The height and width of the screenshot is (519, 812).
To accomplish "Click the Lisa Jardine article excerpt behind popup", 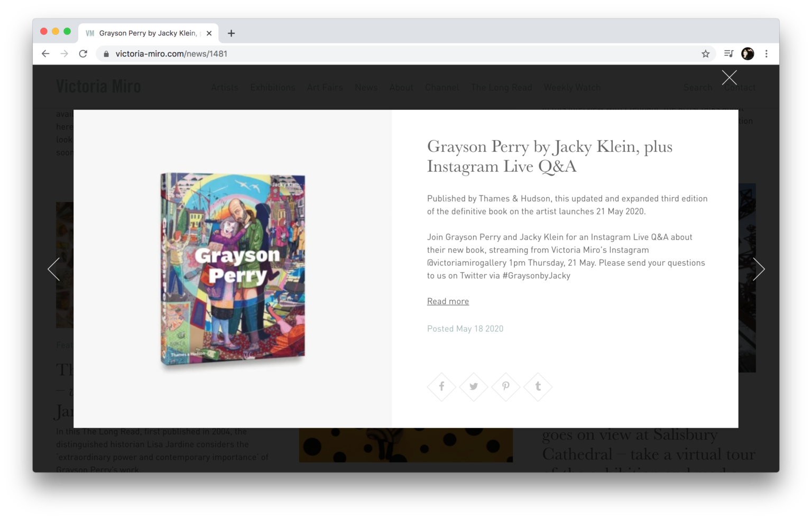I will coord(162,450).
